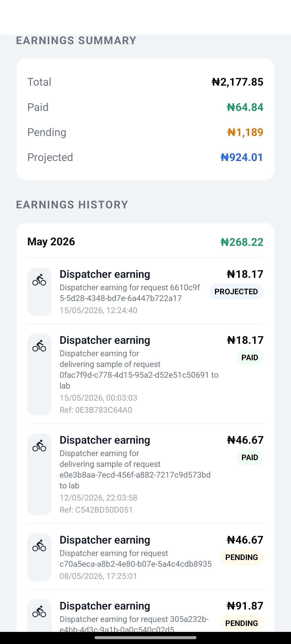
Task: Tap bicycle icon of 15/05/2026 12:24:40 earning
Action: click(39, 280)
